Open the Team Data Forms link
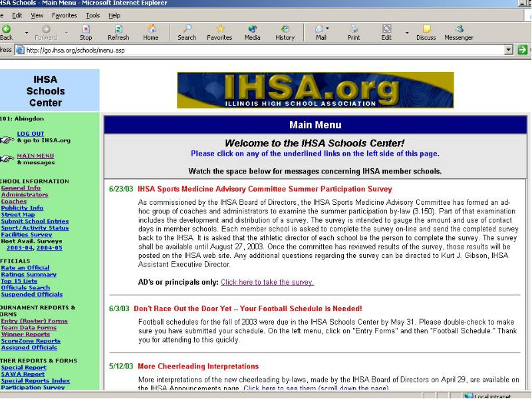Viewport: 532px width, 399px height. pyautogui.click(x=29, y=328)
